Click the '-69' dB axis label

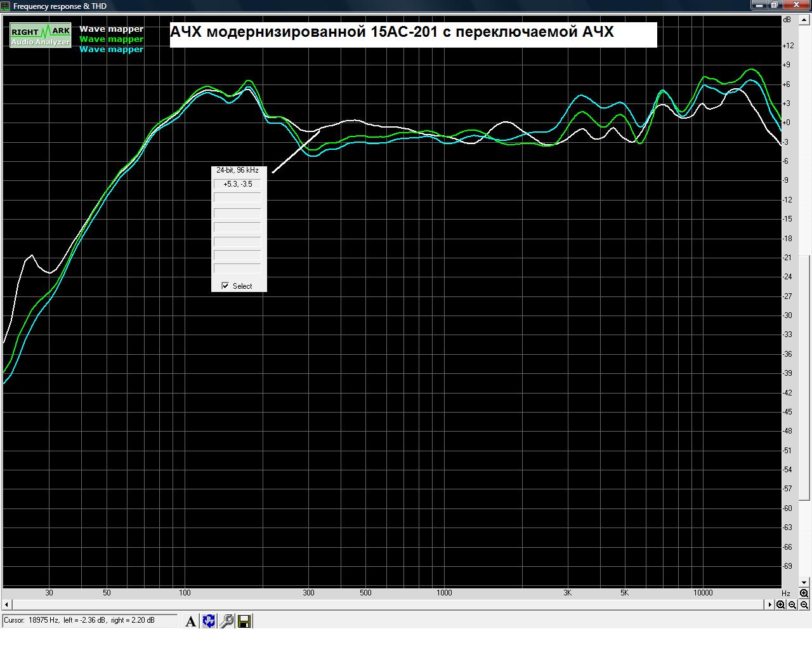coord(788,566)
